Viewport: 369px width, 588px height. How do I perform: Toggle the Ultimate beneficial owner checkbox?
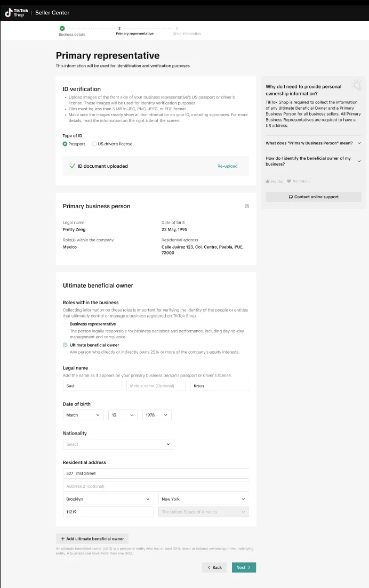coord(65,345)
